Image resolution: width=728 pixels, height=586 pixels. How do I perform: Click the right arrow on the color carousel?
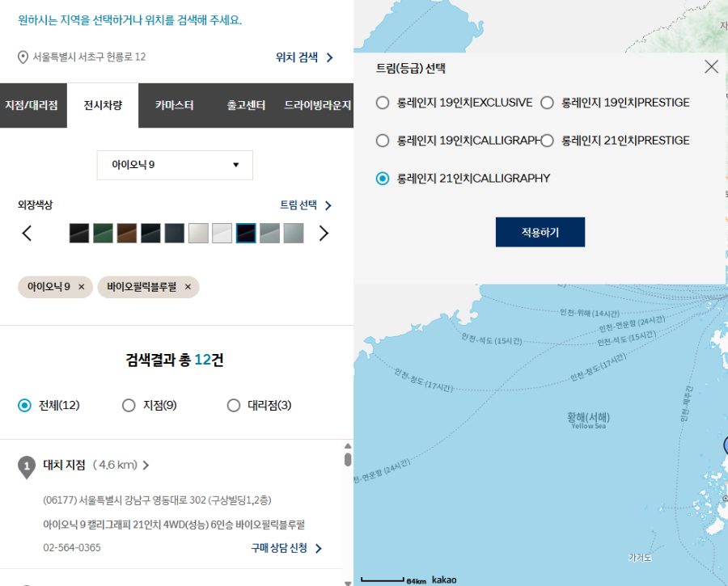[324, 233]
